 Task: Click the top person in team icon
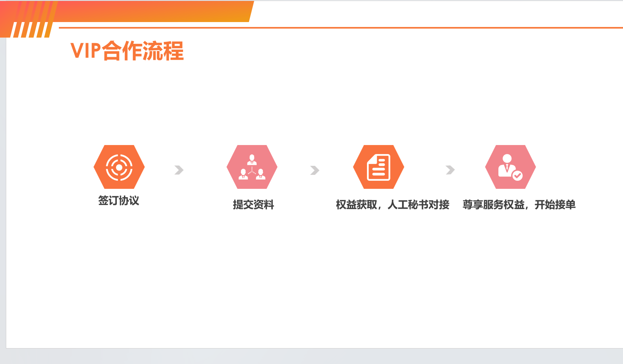pyautogui.click(x=252, y=160)
